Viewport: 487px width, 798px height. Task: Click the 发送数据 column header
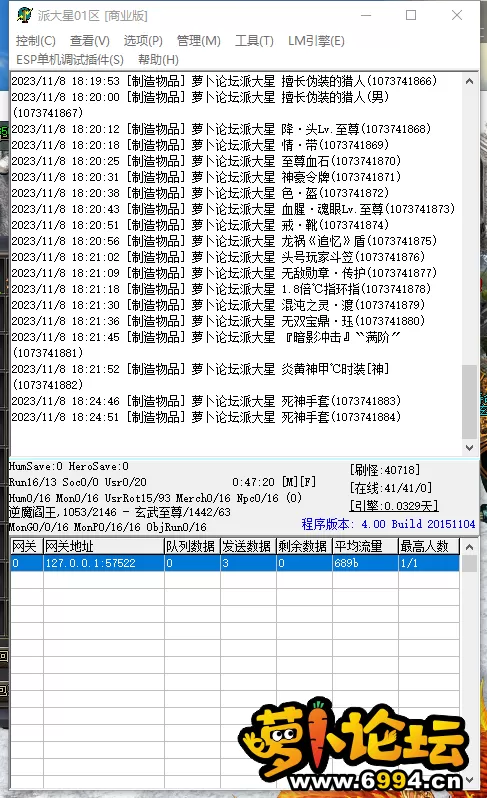pyautogui.click(x=248, y=547)
